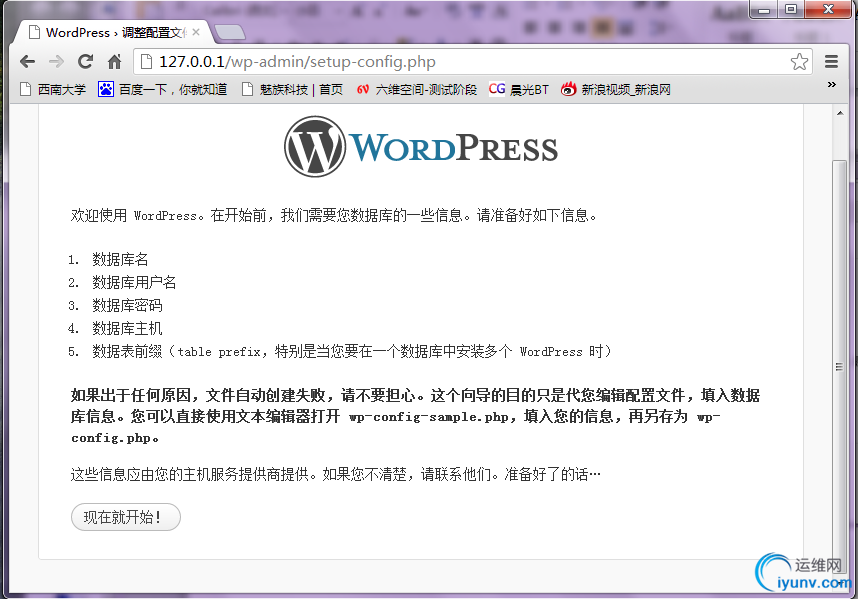The width and height of the screenshot is (858, 599).
Task: Click the WordPress logo at the top
Action: point(421,147)
